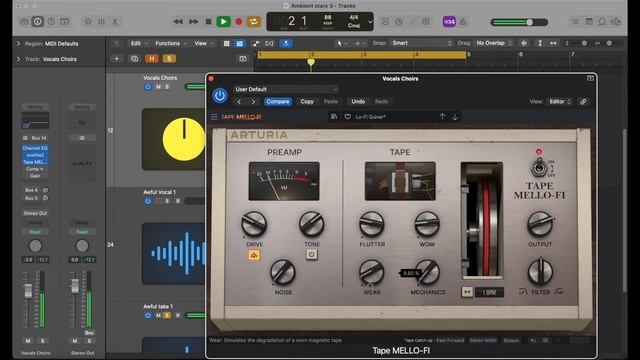Open the Snap Smart dropdown
The image size is (640, 360).
[421, 43]
